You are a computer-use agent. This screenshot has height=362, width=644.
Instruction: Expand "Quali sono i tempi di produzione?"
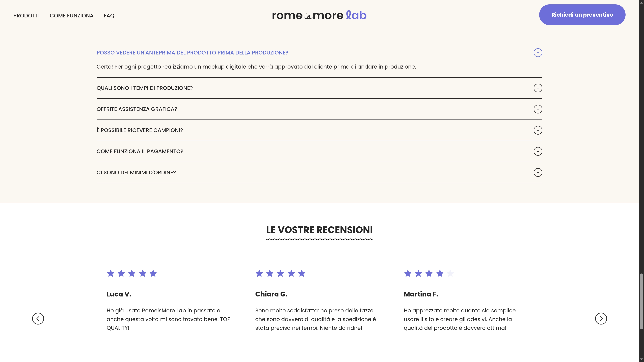(x=145, y=88)
